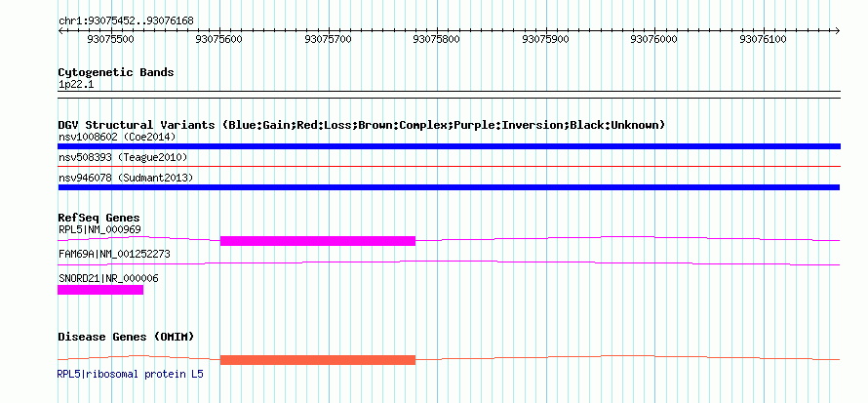Click ruler position 93075700
868x403 pixels.
click(329, 39)
